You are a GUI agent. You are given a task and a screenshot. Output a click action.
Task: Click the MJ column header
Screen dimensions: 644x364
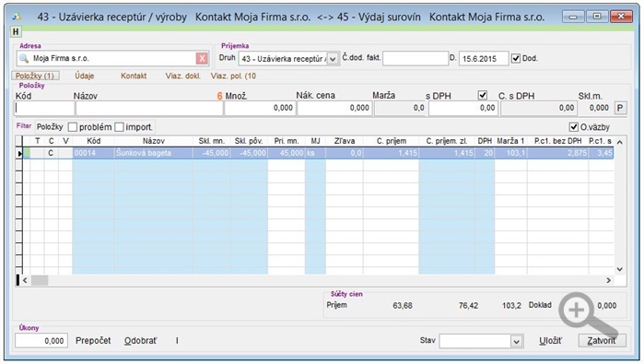(x=315, y=141)
